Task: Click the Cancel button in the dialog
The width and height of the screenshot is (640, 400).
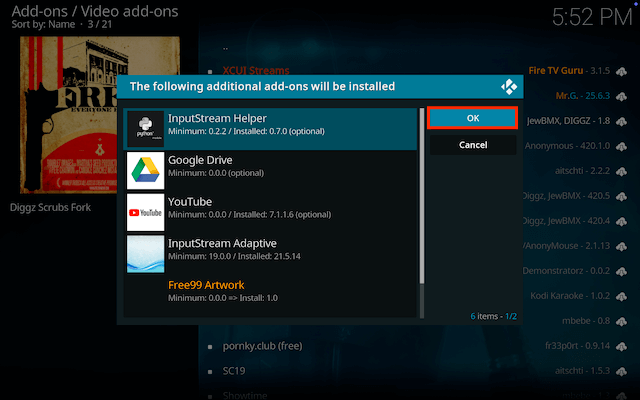Action: pyautogui.click(x=473, y=145)
